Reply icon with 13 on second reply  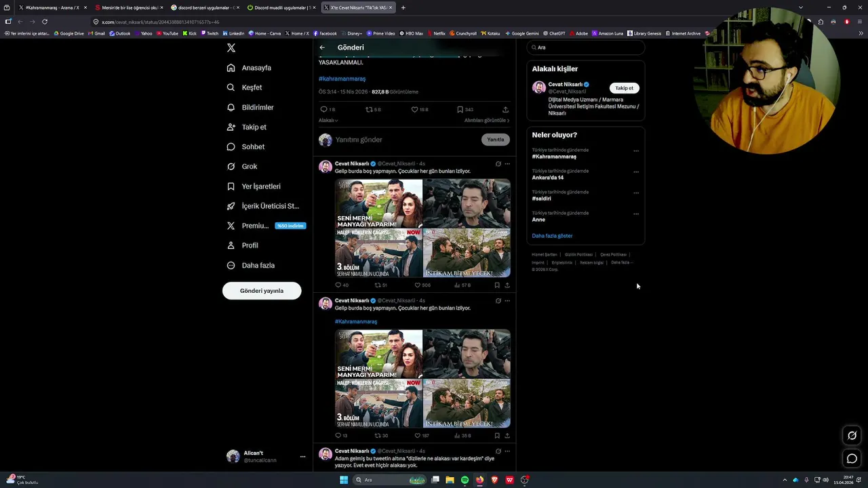pyautogui.click(x=338, y=436)
